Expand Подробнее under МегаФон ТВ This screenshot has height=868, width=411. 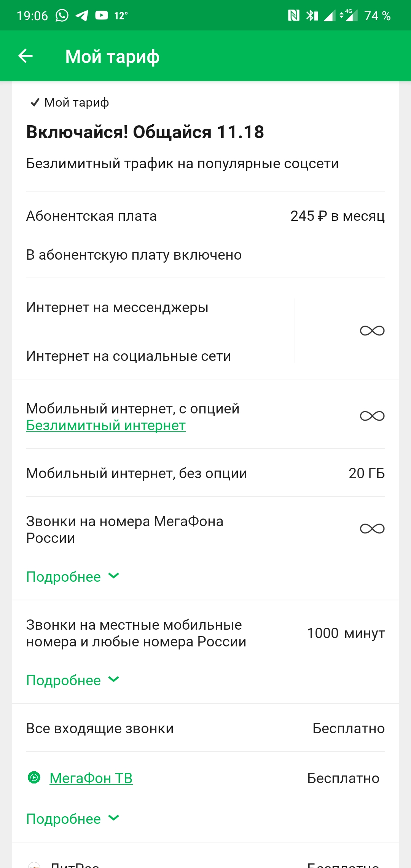72,819
